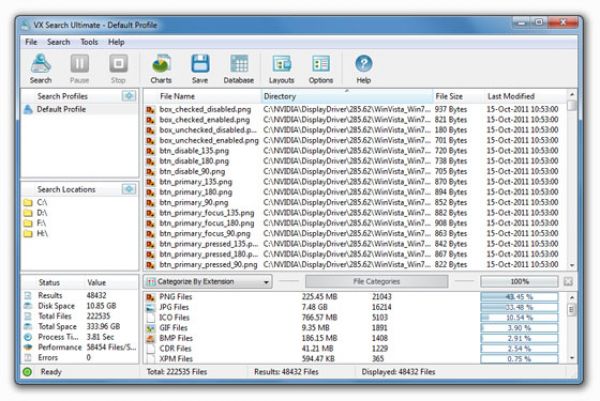Select the D:\ search location

pyautogui.click(x=42, y=213)
